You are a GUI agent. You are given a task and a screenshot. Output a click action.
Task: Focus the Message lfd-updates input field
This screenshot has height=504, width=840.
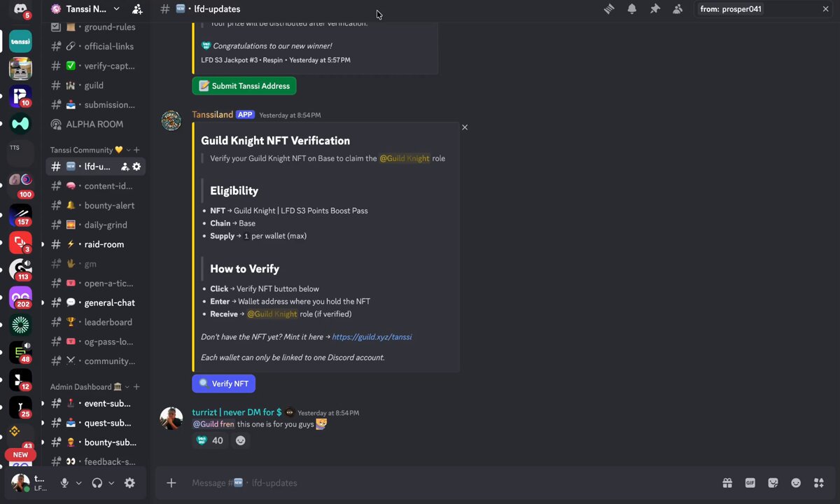pos(448,483)
